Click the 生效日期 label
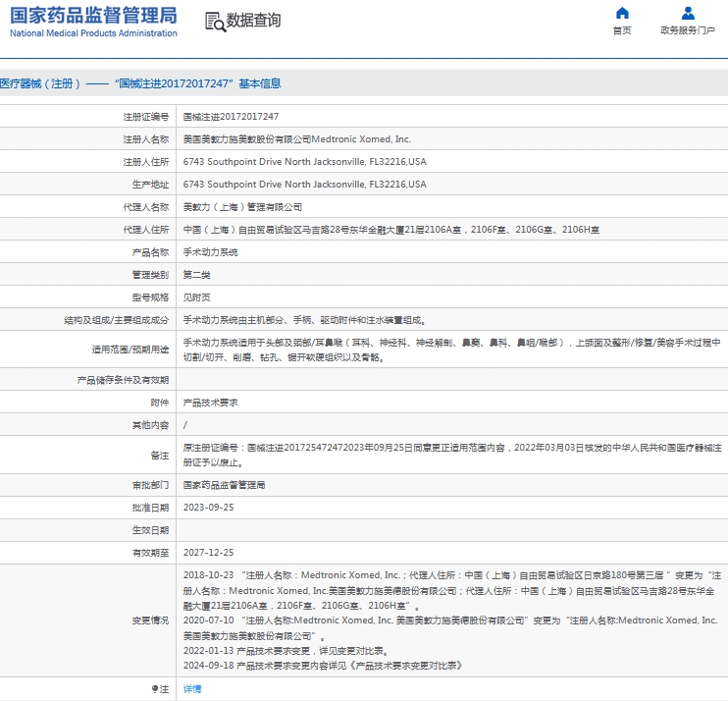 [x=150, y=530]
